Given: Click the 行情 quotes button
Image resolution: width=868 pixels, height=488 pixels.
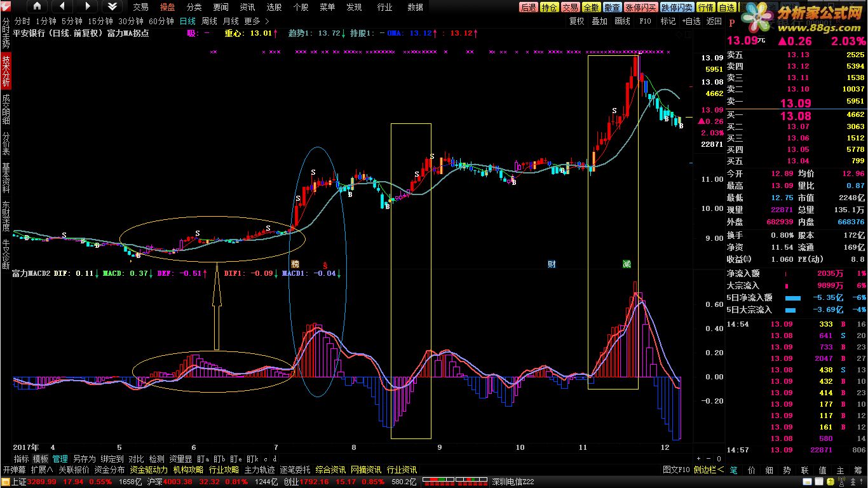Looking at the screenshot, I should tap(705, 8).
